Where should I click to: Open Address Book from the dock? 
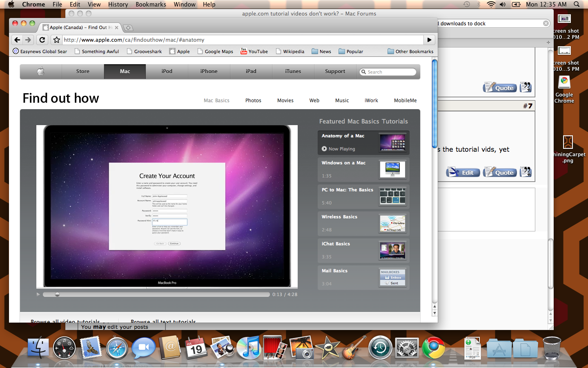click(x=169, y=348)
